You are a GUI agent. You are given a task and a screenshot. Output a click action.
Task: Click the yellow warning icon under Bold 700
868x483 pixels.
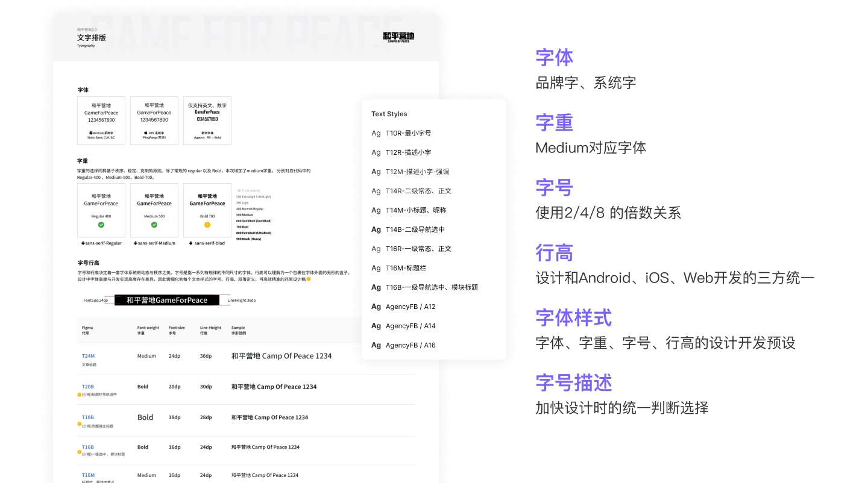[x=207, y=225]
